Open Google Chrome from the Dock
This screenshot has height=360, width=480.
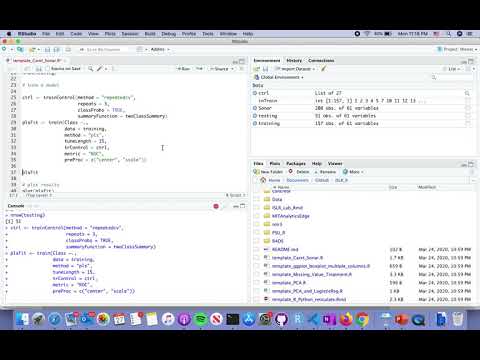tap(363, 319)
